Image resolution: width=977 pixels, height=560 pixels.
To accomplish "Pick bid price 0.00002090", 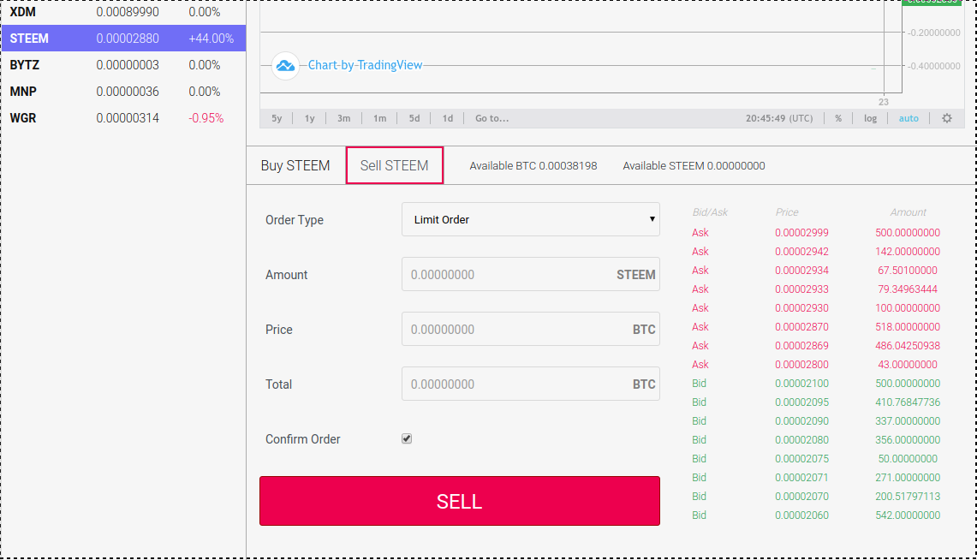I will (x=802, y=421).
